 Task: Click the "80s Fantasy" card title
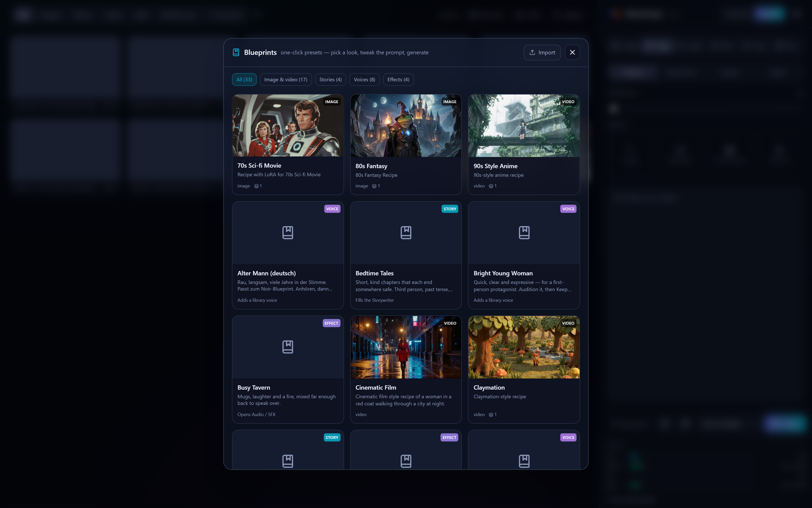coord(371,166)
